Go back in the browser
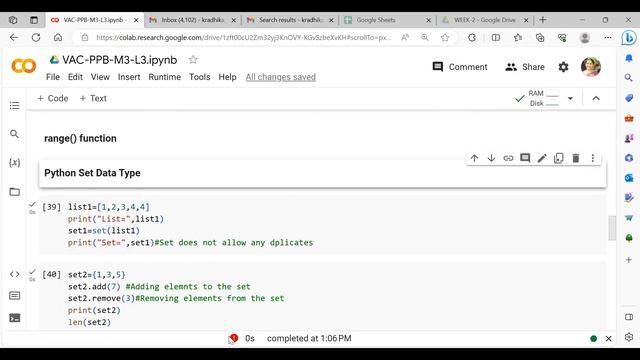This screenshot has height=360, width=640. tap(14, 38)
